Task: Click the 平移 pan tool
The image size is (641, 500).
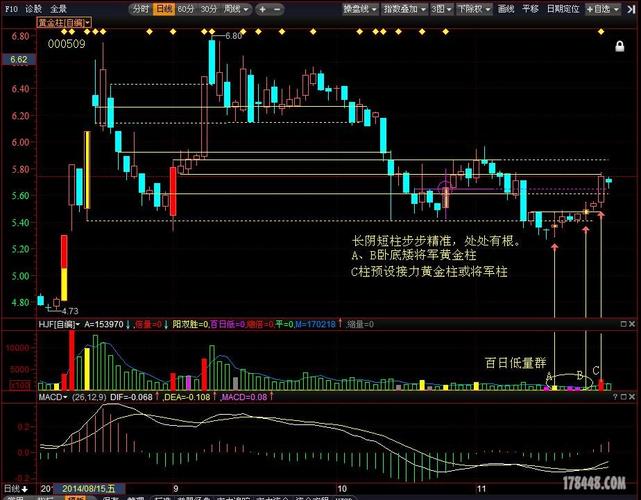Action: tap(531, 9)
